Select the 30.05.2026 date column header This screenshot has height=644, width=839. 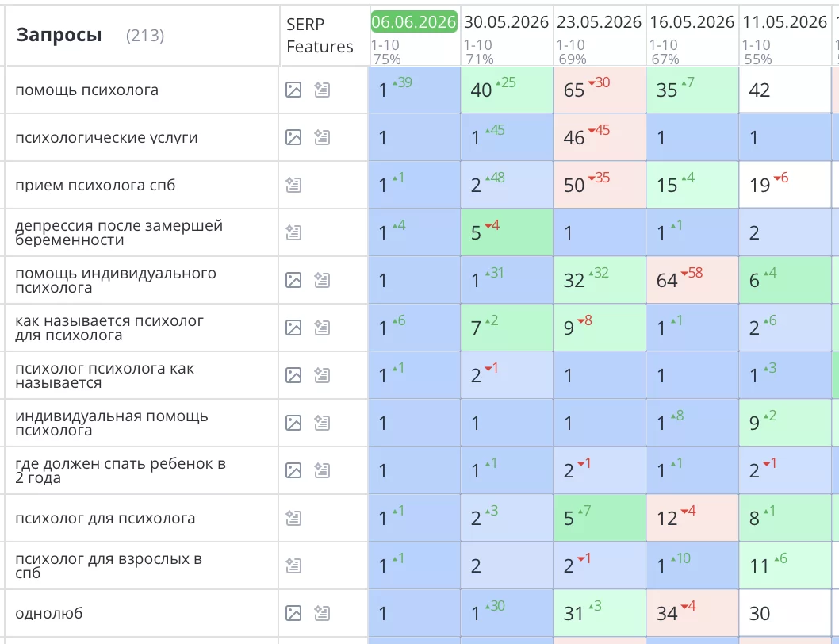(506, 22)
